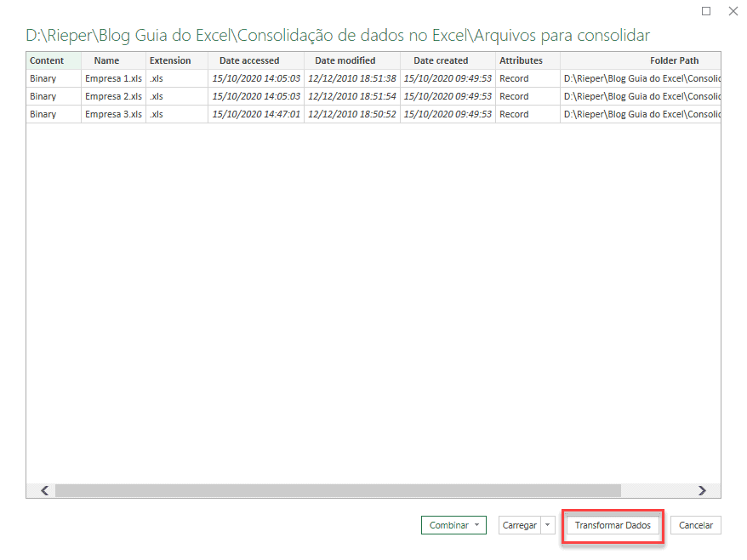Click the Transformar Dados button
This screenshot has width=747, height=560.
click(613, 525)
